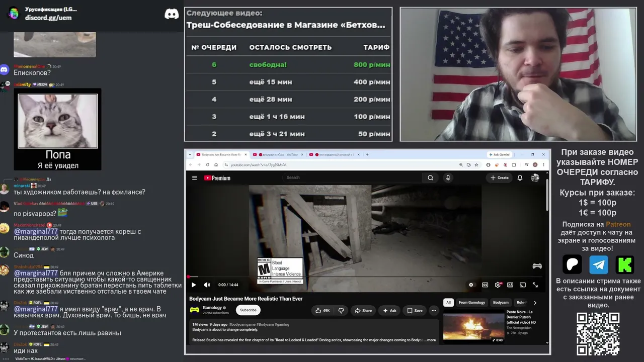Click queue row 6 'свободна!' text
Image resolution: width=644 pixels, height=362 pixels.
coord(268,65)
